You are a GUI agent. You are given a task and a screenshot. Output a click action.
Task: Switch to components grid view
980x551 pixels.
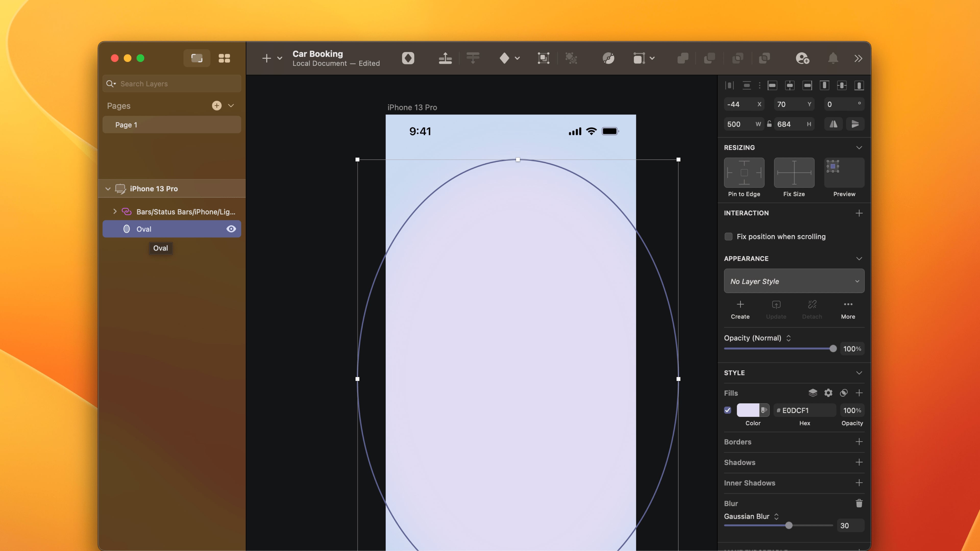coord(224,58)
